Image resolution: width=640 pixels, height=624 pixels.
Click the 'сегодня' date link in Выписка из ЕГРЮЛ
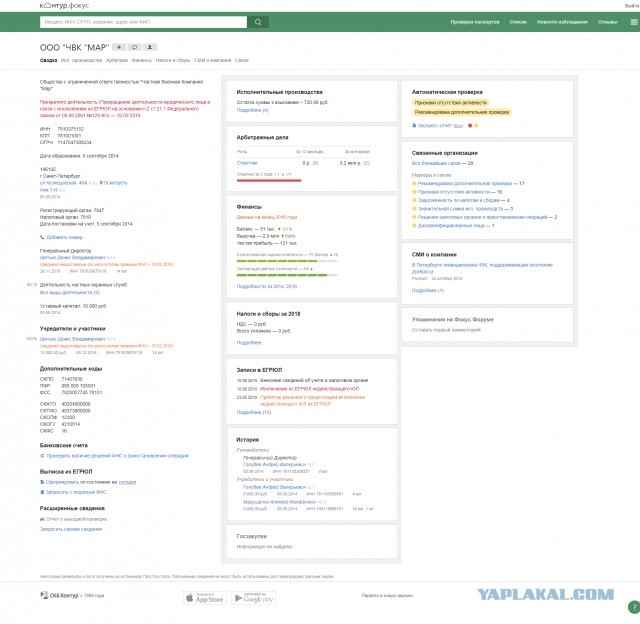(x=127, y=482)
